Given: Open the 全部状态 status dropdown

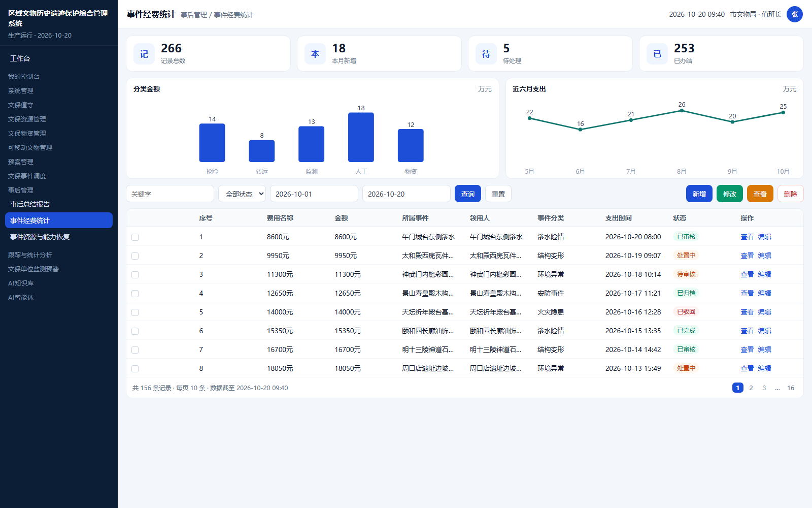Looking at the screenshot, I should coord(242,194).
